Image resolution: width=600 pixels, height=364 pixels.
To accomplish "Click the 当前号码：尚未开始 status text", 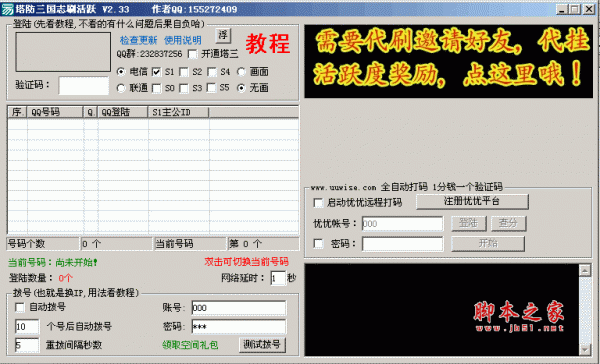I will pos(53,263).
